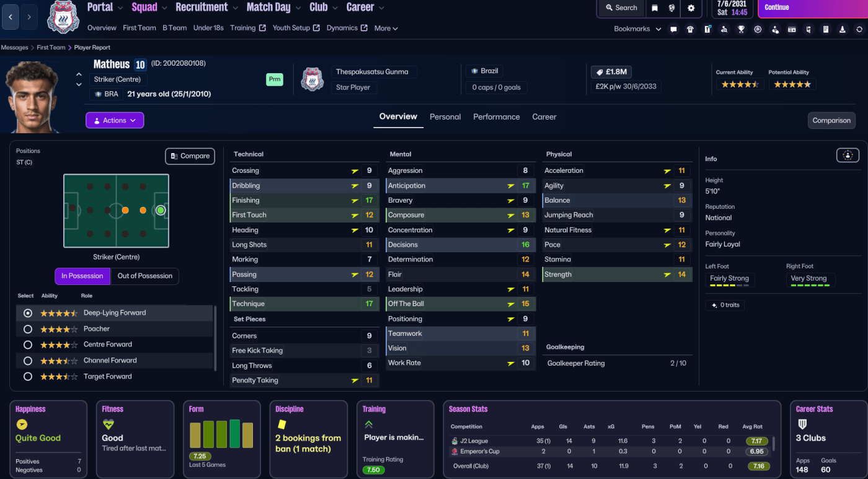Open the trophy icon in bookmarks bar

[x=741, y=29]
